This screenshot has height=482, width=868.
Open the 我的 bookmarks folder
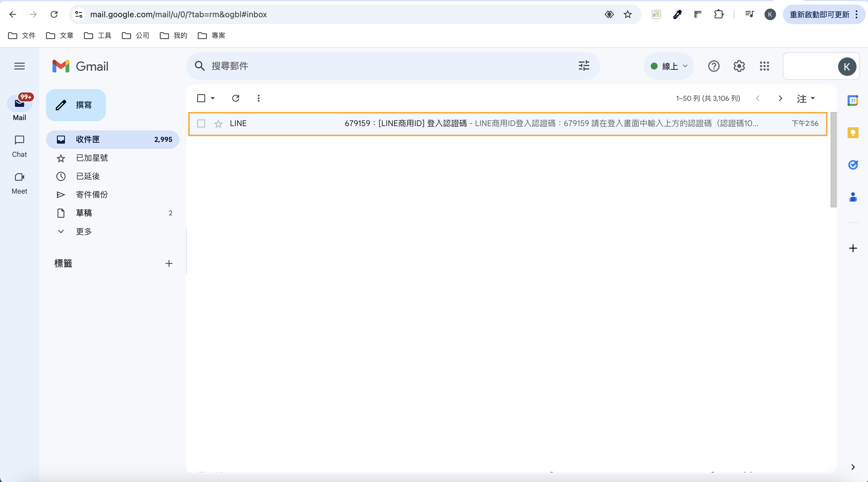click(x=174, y=35)
